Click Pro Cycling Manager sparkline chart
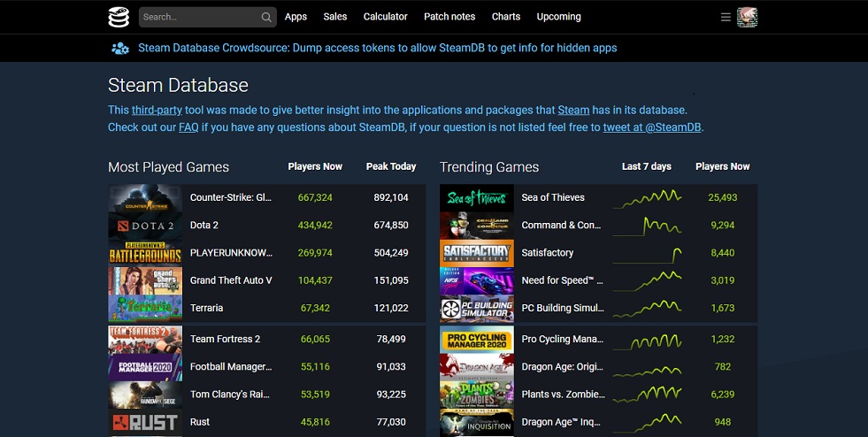Viewport: 868px width, 437px height. [x=647, y=341]
